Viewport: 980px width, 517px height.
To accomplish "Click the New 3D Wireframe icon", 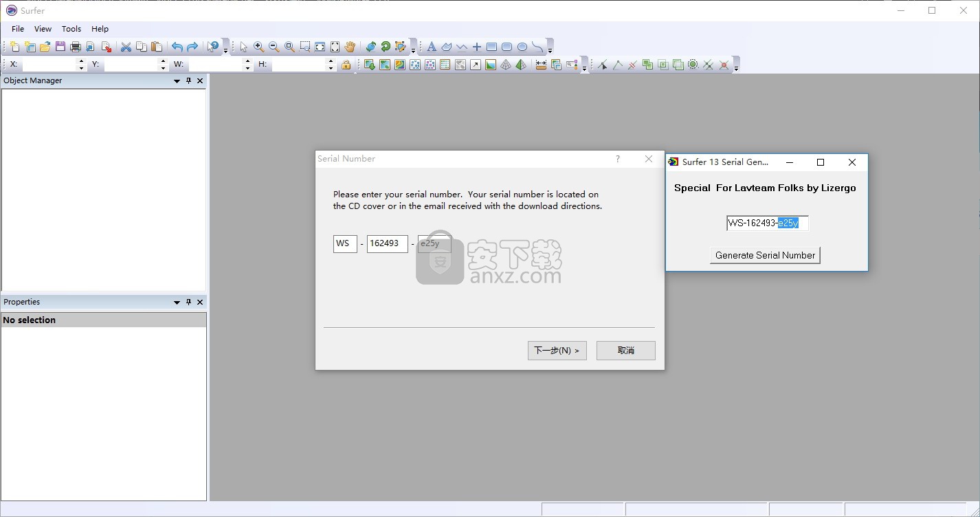I will click(506, 65).
